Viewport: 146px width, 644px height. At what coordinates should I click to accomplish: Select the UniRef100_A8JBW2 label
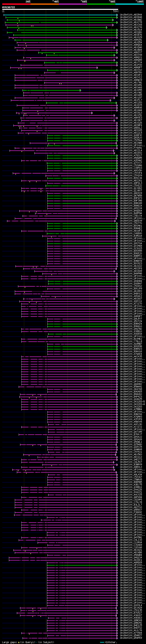point(131,20)
